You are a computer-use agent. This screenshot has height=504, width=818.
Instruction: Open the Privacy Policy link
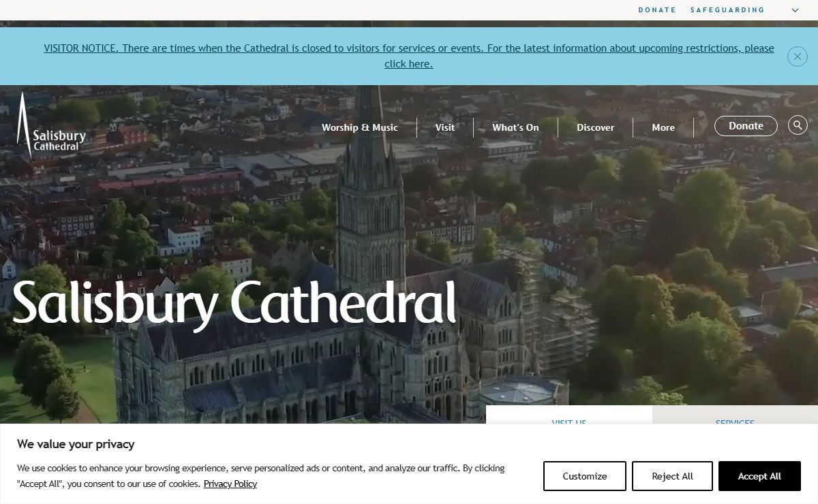pyautogui.click(x=230, y=484)
